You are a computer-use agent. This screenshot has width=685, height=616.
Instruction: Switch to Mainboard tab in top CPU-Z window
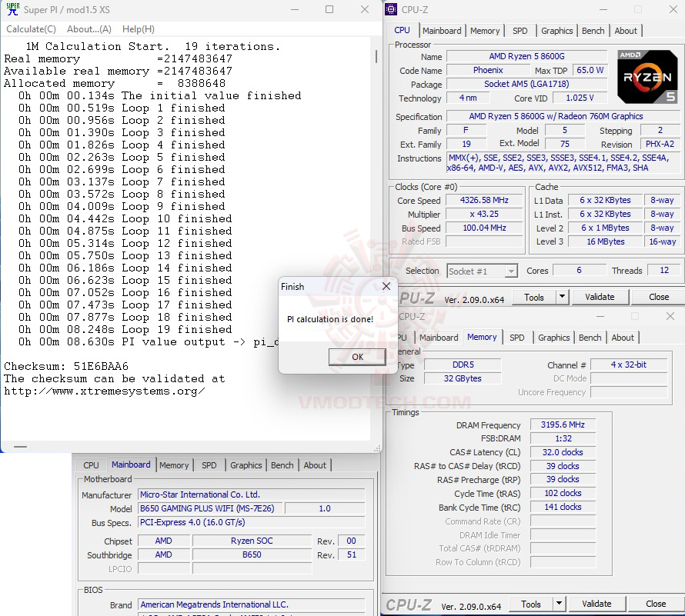(x=442, y=31)
